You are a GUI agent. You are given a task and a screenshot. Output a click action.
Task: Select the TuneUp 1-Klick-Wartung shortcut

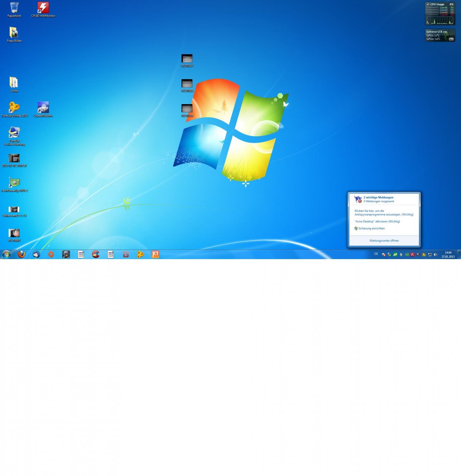pyautogui.click(x=14, y=136)
